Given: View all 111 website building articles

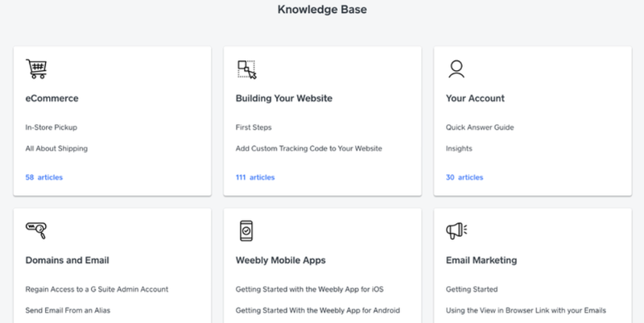Looking at the screenshot, I should point(255,177).
